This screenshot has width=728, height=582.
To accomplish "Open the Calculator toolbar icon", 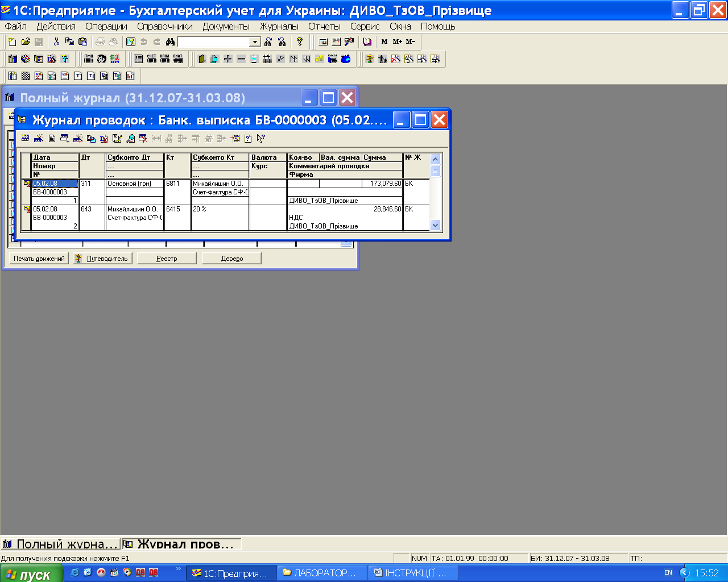I will (x=323, y=42).
